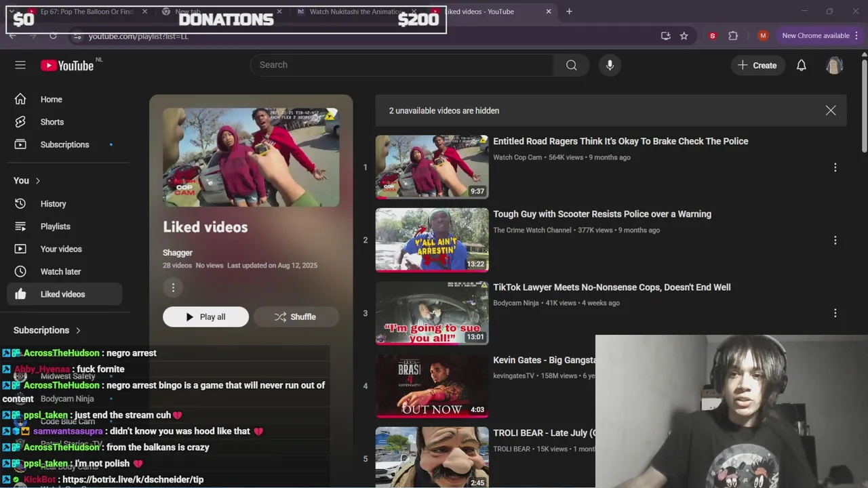
Task: Open the account avatar menu
Action: tap(834, 65)
